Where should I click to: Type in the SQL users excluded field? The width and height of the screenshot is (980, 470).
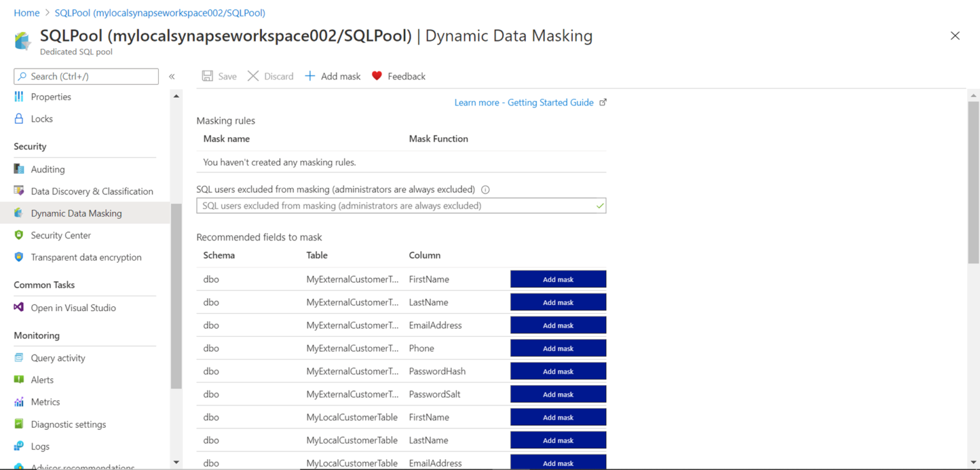(x=401, y=205)
